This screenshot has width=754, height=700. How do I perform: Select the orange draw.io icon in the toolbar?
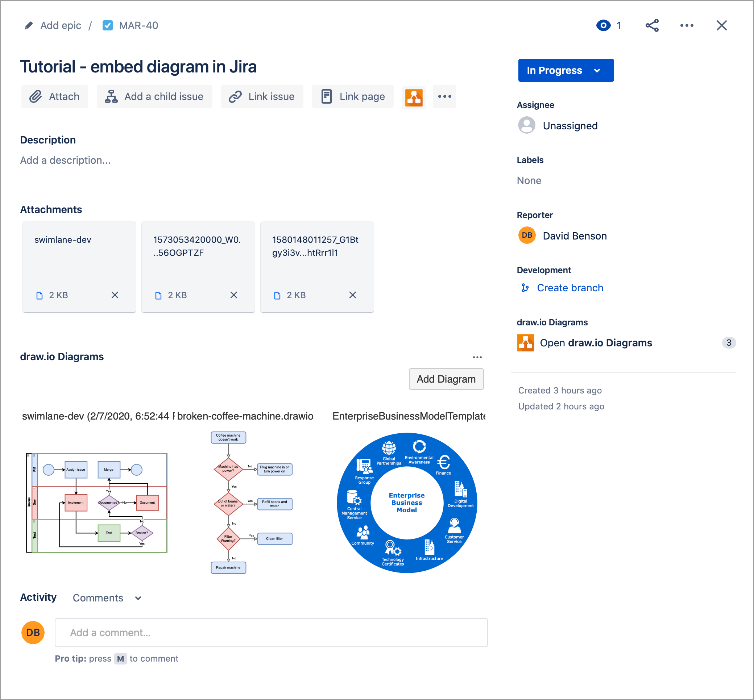(x=414, y=97)
